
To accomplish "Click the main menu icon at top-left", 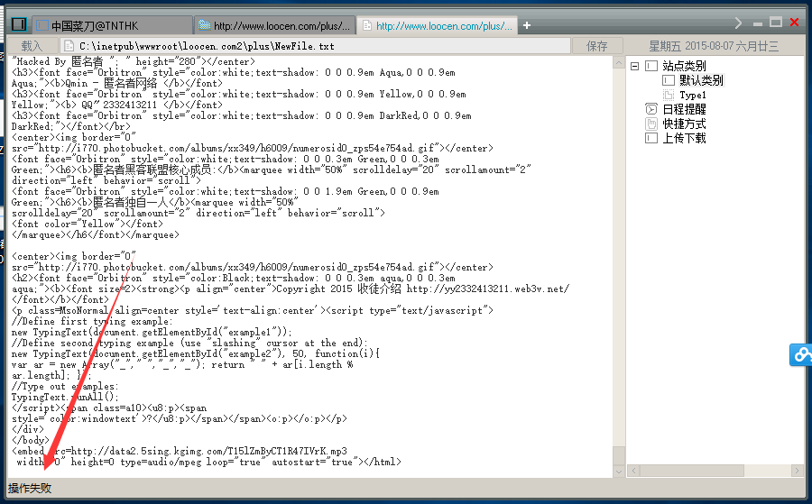I will (19, 24).
